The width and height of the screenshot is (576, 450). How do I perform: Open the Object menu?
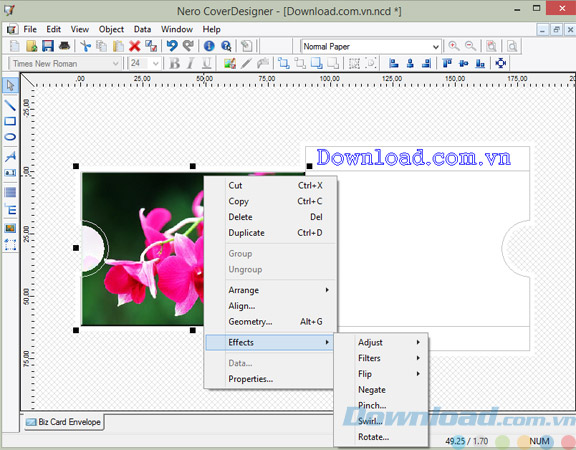(x=111, y=29)
